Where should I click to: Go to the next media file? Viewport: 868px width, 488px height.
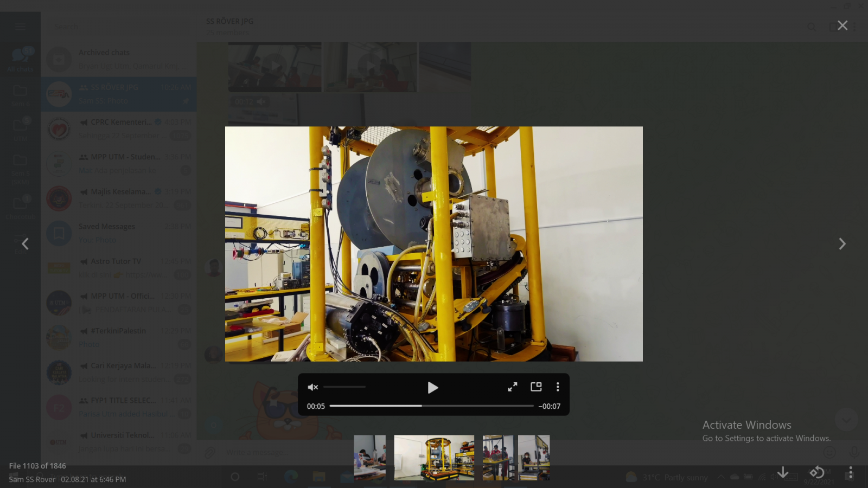(842, 244)
